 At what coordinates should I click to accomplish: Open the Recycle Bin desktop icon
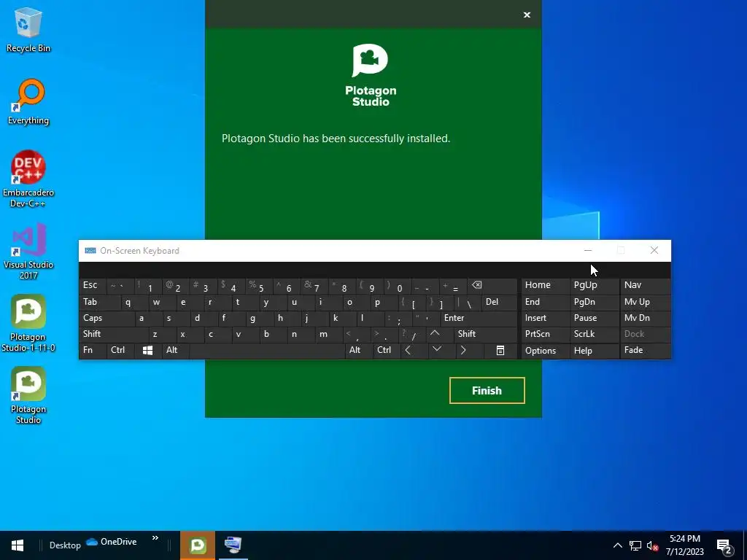pos(28,29)
